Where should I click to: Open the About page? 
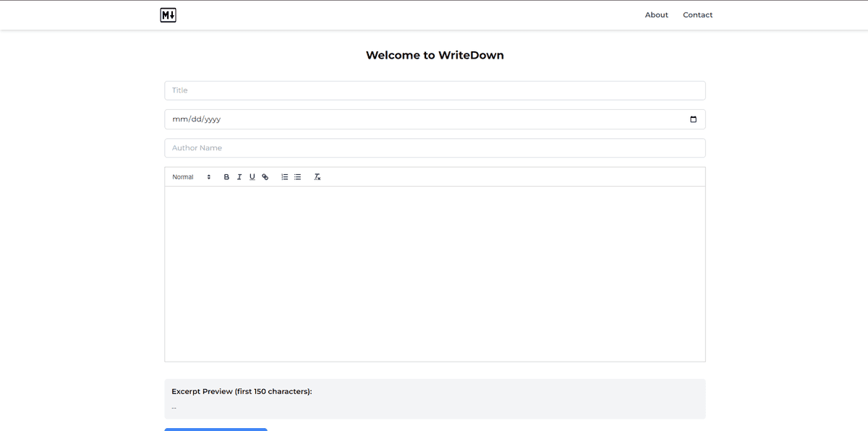click(x=657, y=15)
